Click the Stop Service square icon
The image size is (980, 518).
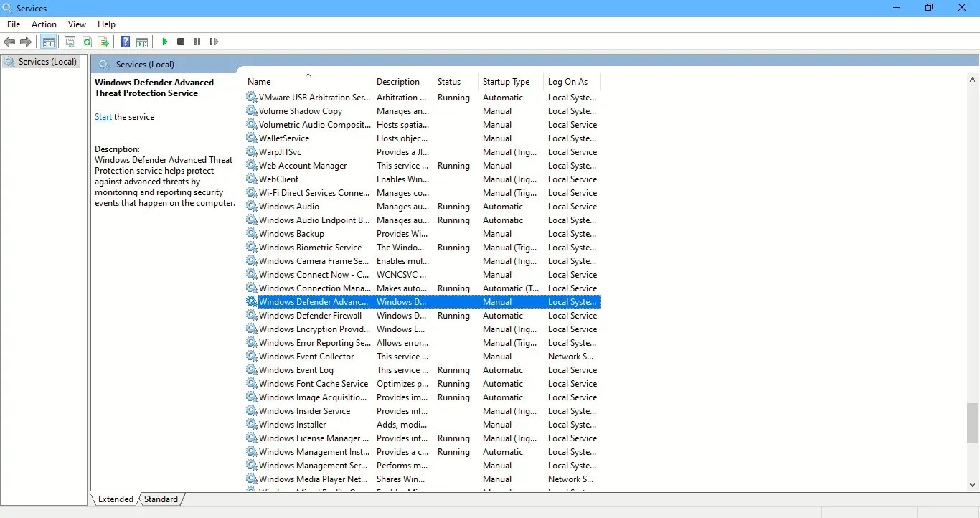click(x=181, y=42)
